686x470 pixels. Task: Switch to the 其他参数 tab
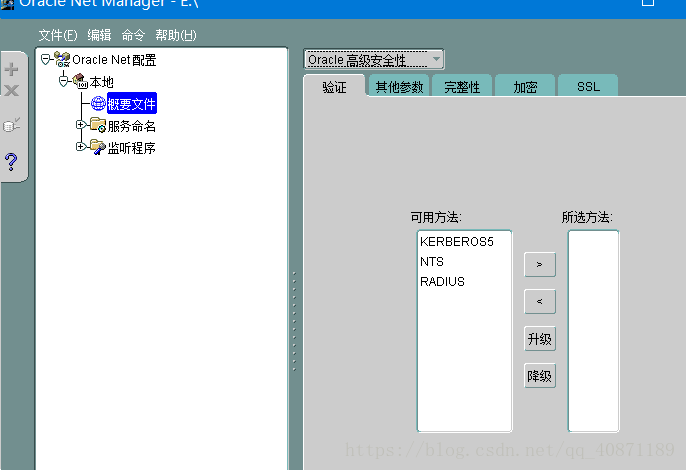[399, 87]
